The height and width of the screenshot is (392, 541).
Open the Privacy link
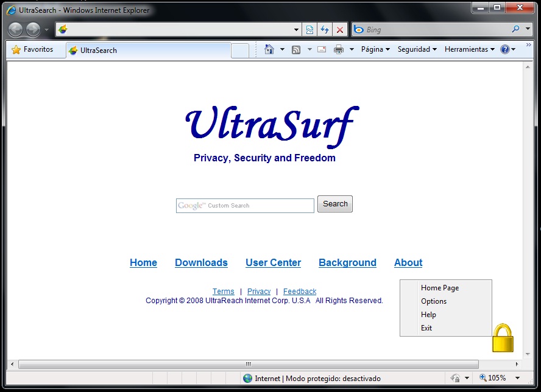[x=259, y=292]
